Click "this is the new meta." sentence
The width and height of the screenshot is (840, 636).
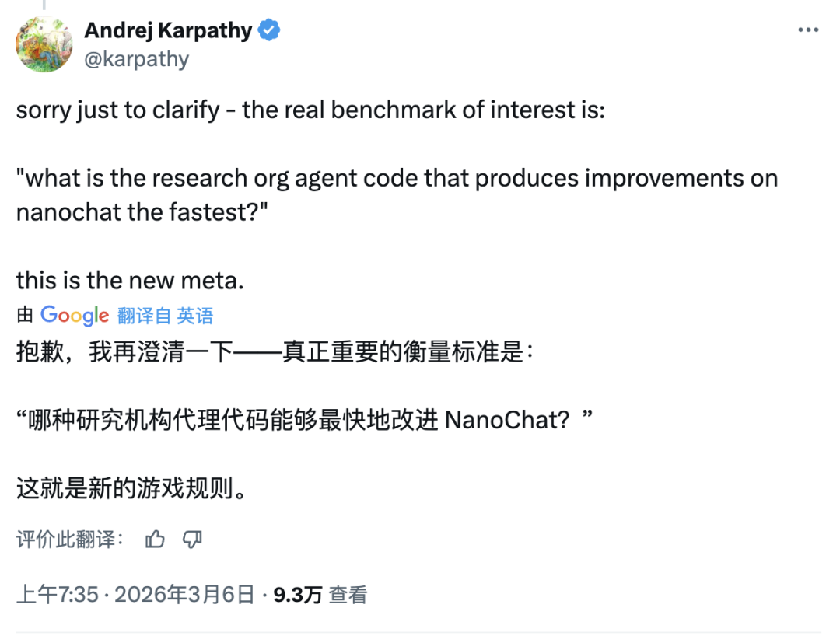pos(131,280)
